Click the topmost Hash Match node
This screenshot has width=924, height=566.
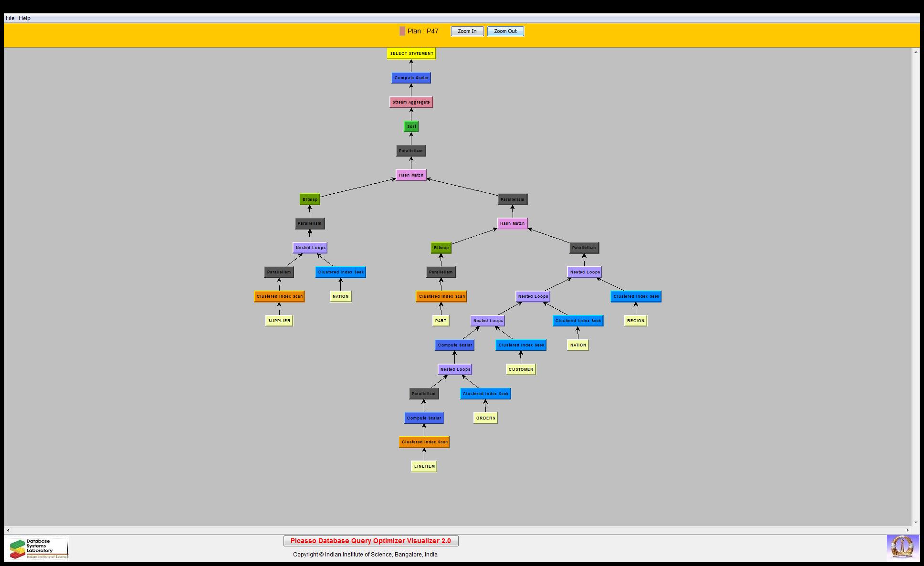(x=411, y=175)
